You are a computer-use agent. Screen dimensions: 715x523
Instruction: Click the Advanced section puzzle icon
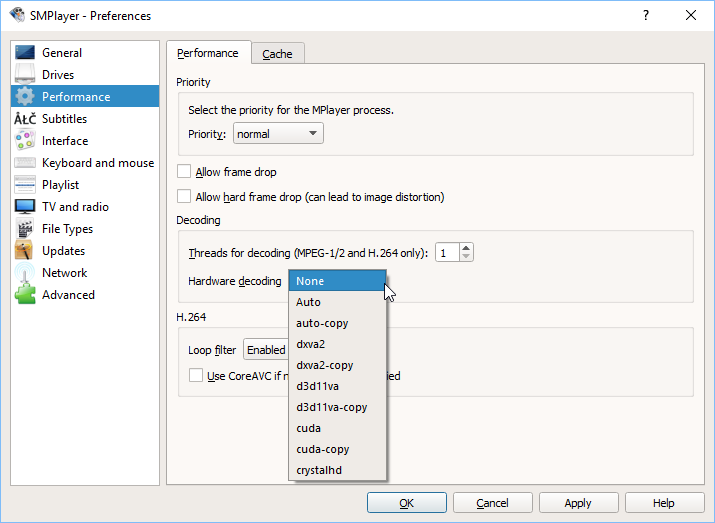(x=25, y=295)
